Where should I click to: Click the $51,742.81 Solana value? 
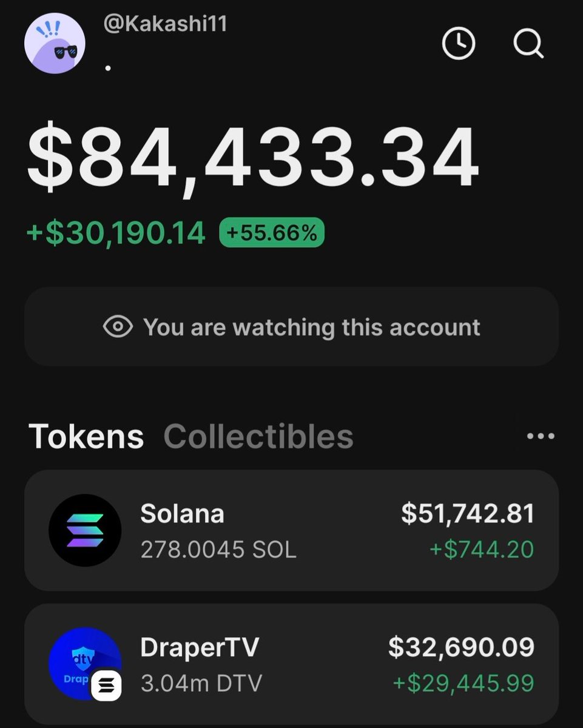(x=468, y=514)
